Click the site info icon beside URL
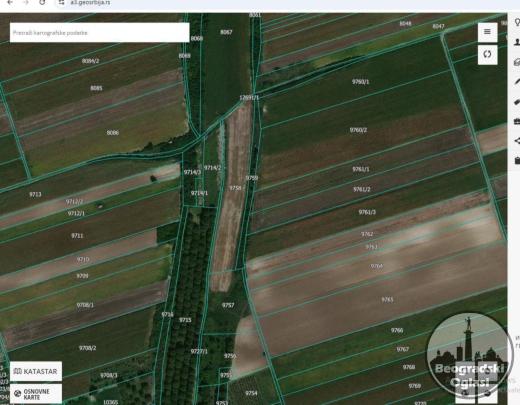This screenshot has width=520, height=405. tap(61, 3)
